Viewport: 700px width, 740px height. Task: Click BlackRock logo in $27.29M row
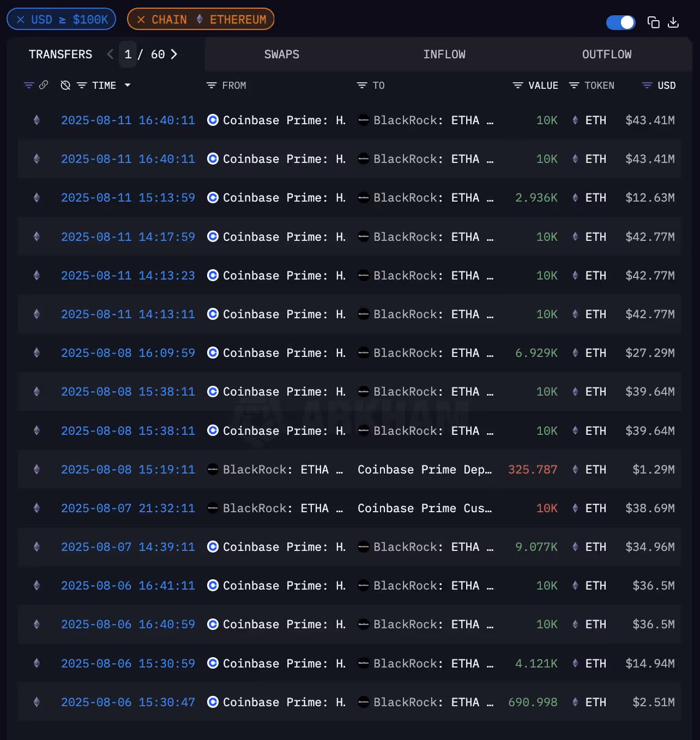[x=364, y=353]
